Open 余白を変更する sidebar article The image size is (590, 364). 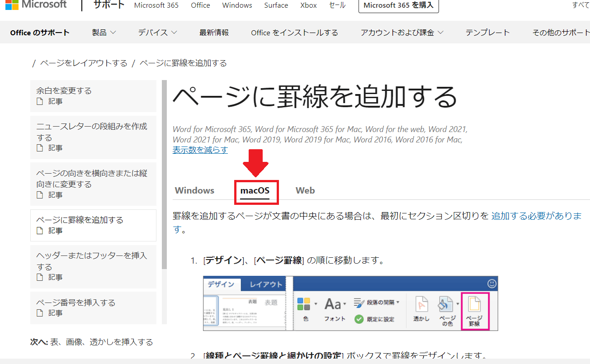(x=93, y=96)
